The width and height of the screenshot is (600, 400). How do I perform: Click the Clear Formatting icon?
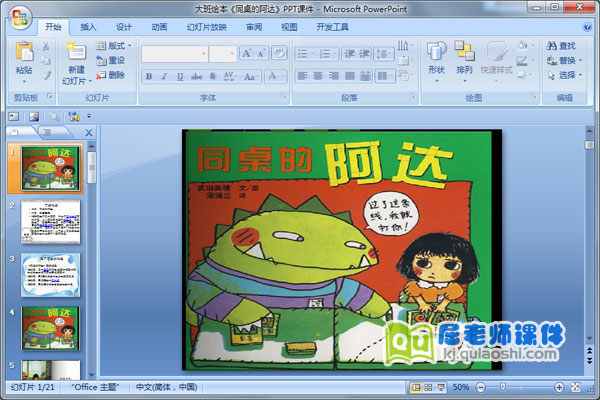pyautogui.click(x=279, y=53)
